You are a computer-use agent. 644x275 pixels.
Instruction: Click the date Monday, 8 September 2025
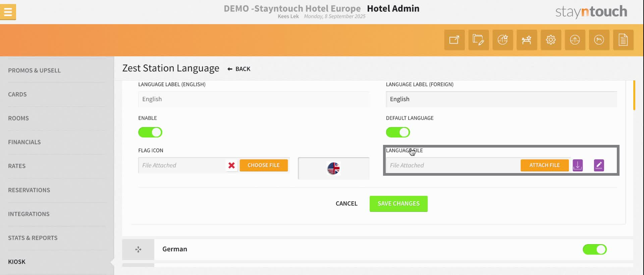tap(335, 16)
